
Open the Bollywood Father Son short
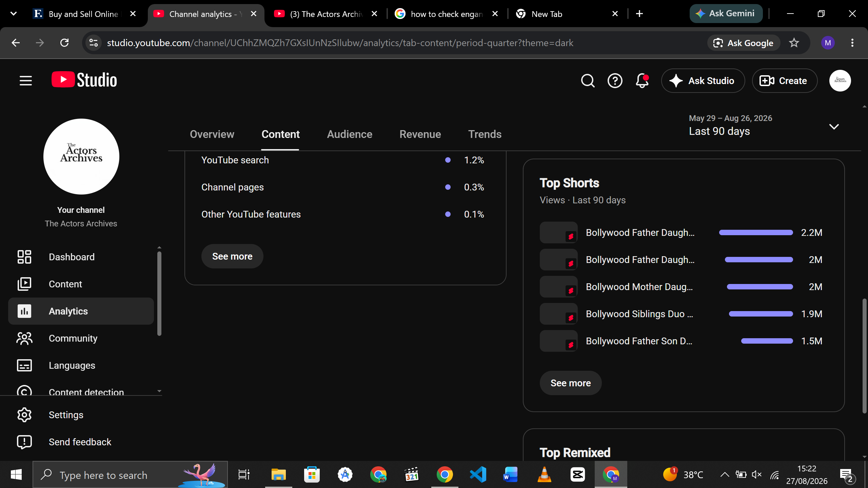682,341
